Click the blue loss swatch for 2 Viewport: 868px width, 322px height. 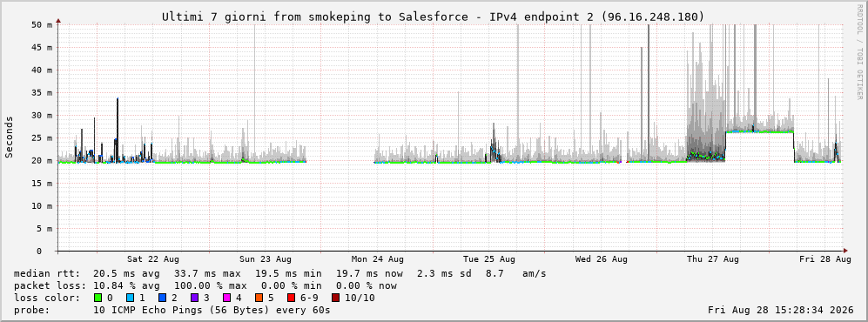pos(162,299)
